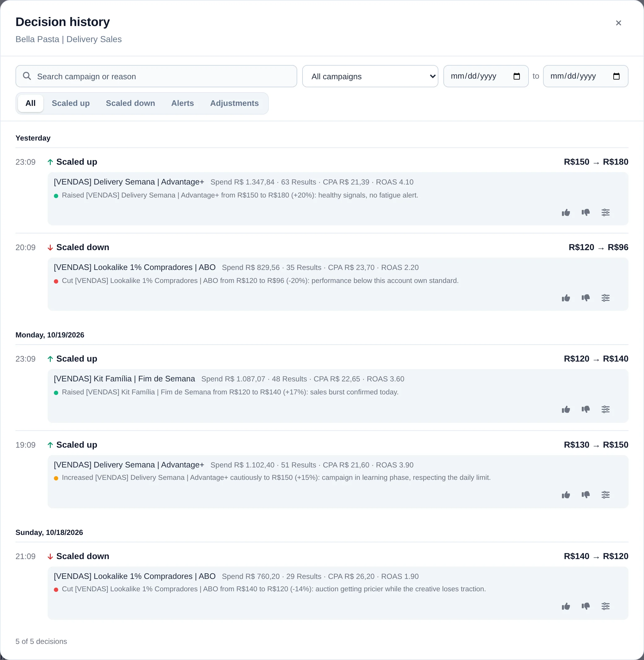Open adjust sliders for R$130 to R$150 decision
Image resolution: width=644 pixels, height=660 pixels.
605,495
